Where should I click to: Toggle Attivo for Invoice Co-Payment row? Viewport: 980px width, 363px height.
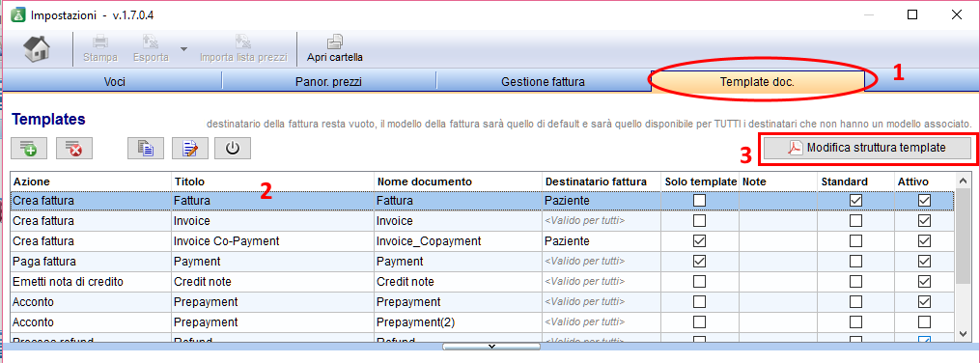(x=924, y=241)
